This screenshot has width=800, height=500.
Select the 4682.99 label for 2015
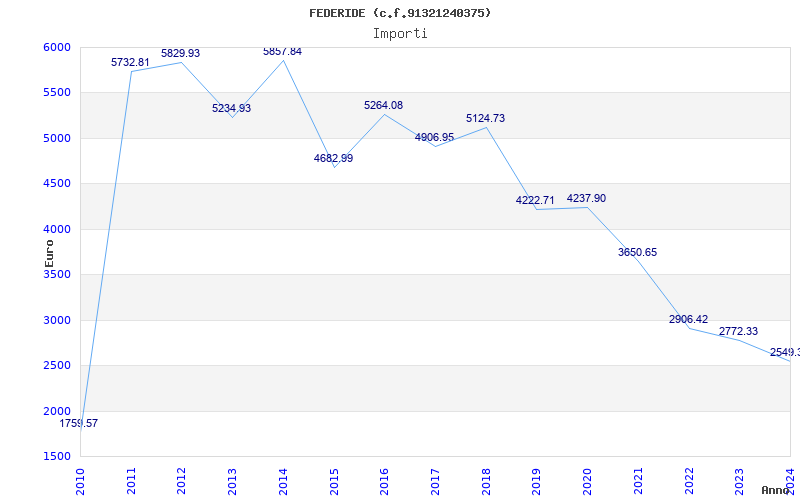333,158
